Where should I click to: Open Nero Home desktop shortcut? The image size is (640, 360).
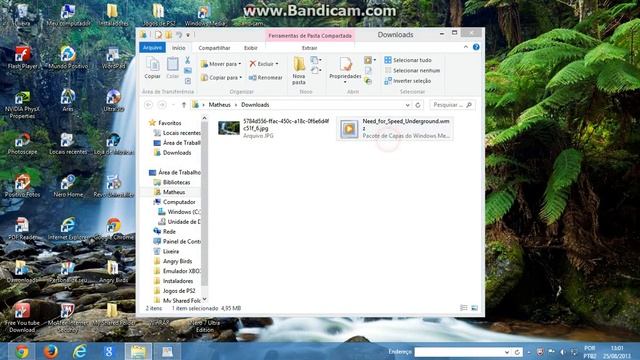[68, 186]
